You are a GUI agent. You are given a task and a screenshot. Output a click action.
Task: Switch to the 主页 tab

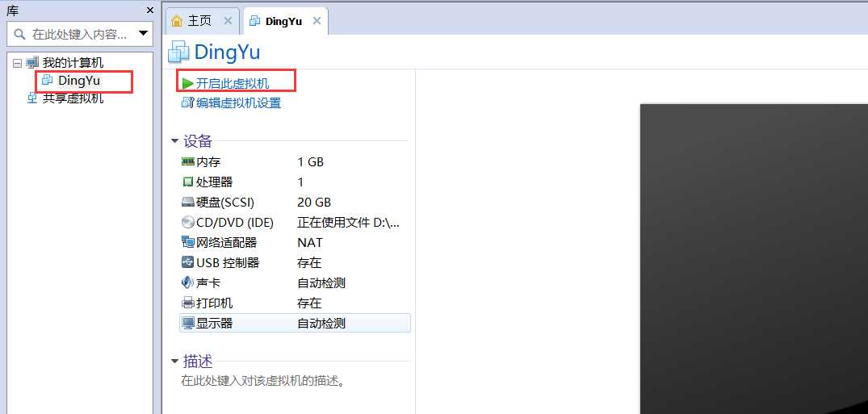[203, 21]
